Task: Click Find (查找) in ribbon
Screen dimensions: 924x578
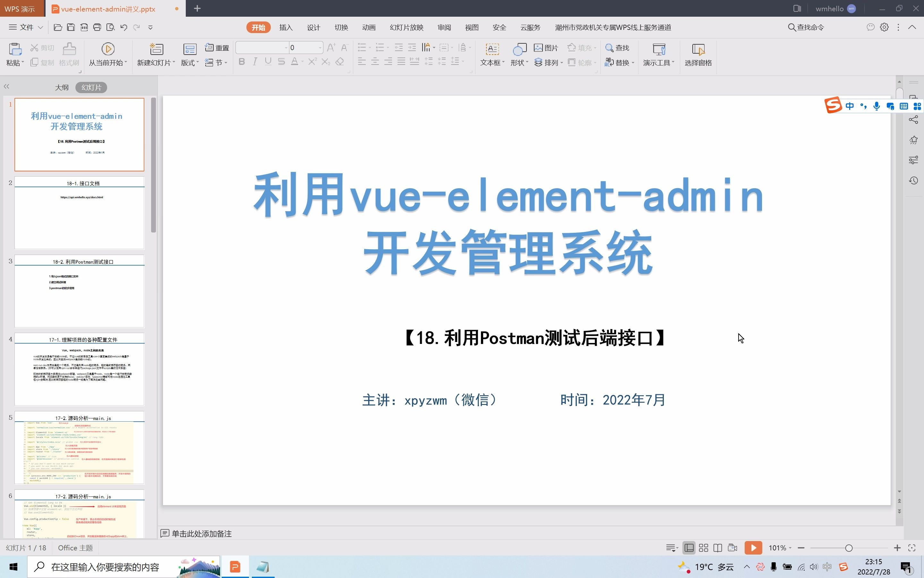Action: coord(617,48)
